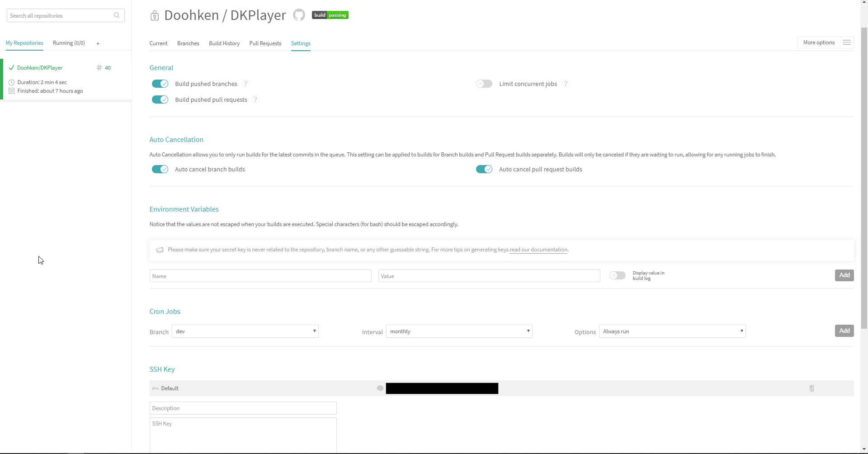Click the fingerprint icon in SSH Key row
Image resolution: width=868 pixels, height=454 pixels.
[380, 388]
